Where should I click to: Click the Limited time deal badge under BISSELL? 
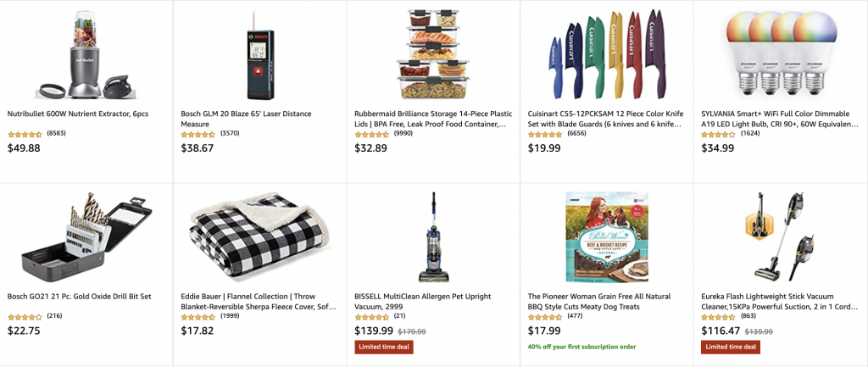pyautogui.click(x=384, y=347)
